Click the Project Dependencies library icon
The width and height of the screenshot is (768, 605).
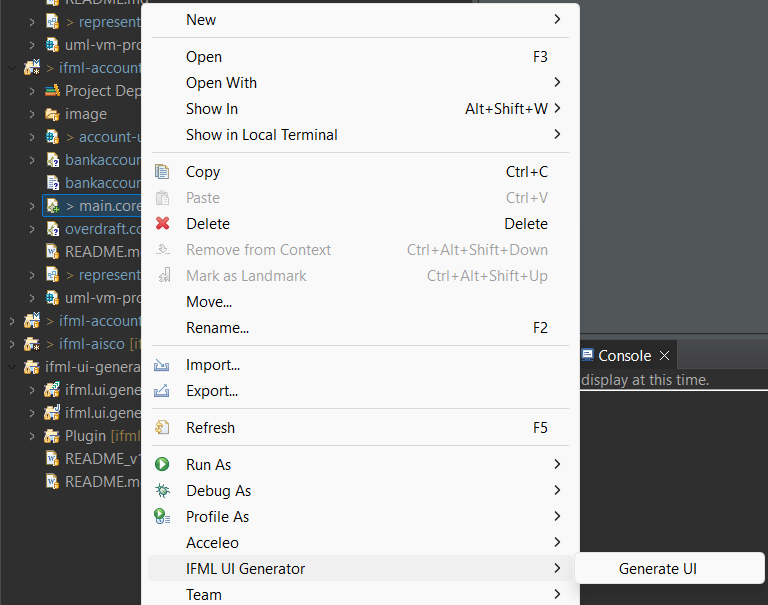(x=52, y=91)
